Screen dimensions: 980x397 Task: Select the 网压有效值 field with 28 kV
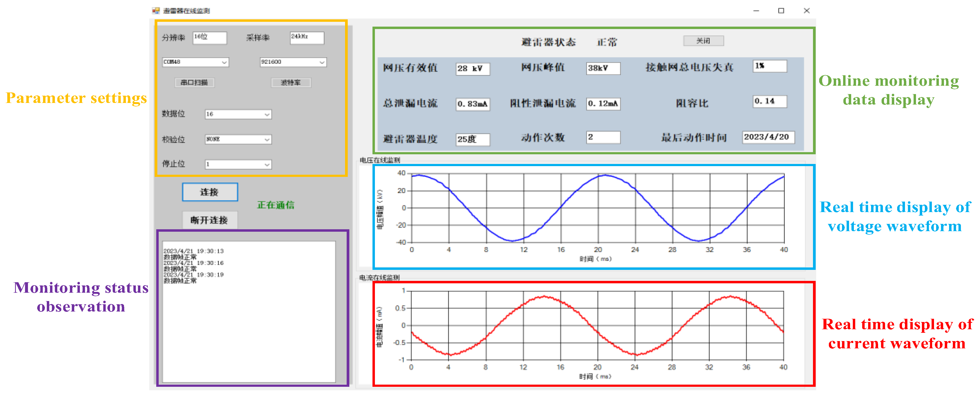click(473, 69)
